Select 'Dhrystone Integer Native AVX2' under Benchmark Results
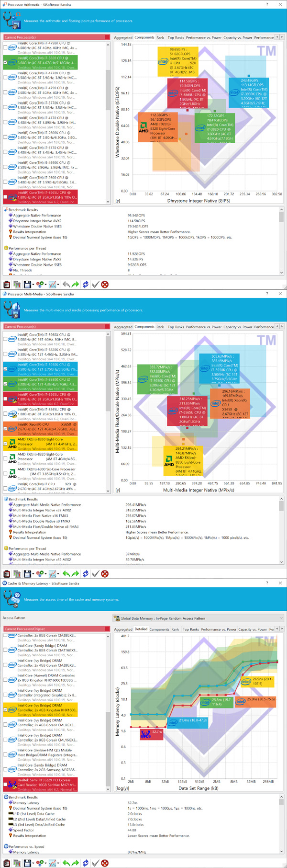The height and width of the screenshot is (868, 287). tap(37, 221)
